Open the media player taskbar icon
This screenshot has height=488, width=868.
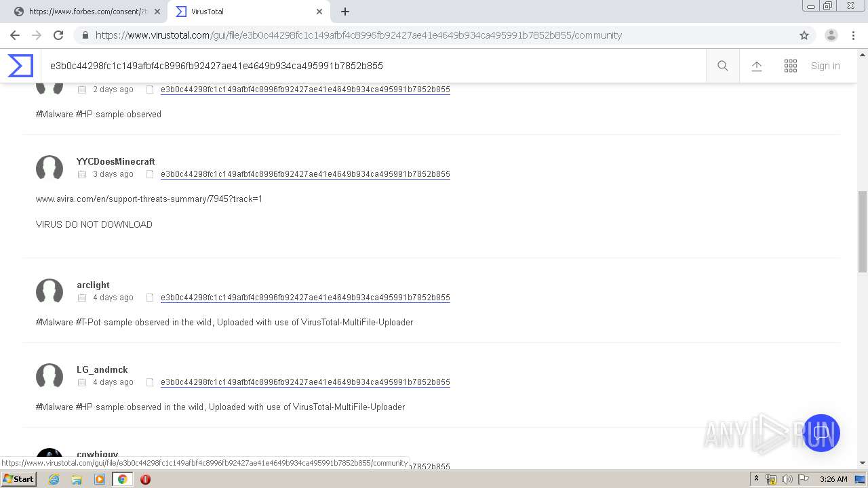100,479
